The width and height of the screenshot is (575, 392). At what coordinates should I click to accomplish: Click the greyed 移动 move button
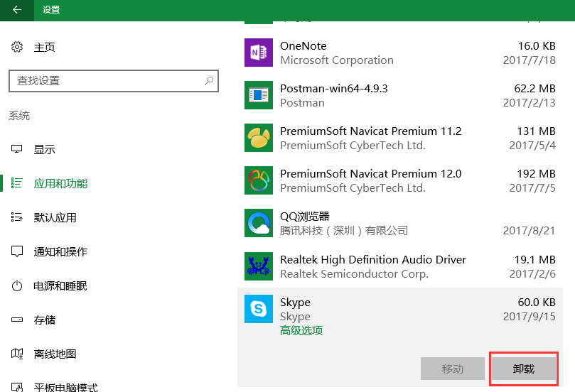coord(453,369)
